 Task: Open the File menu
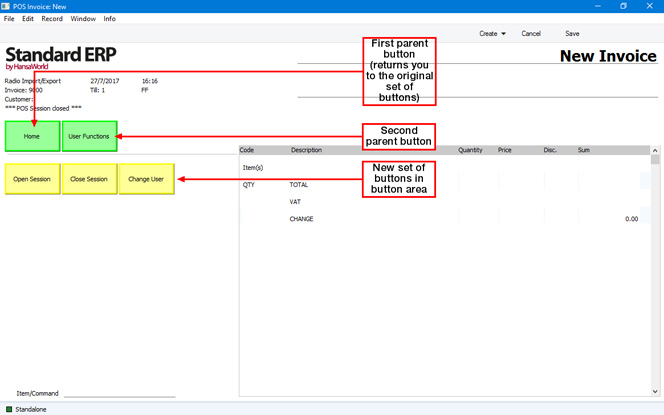tap(9, 19)
